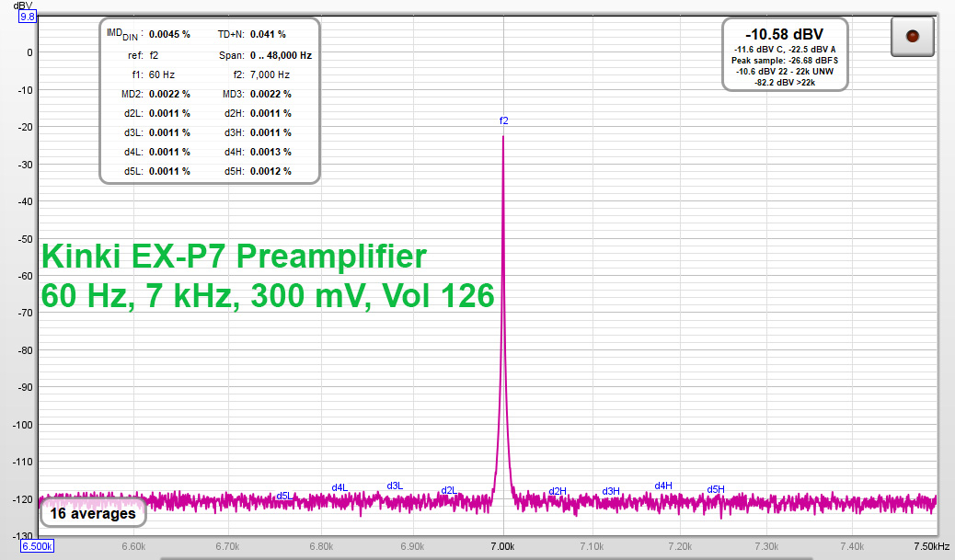This screenshot has height=560, width=955.
Task: Click the d4L distortion marker
Action: (x=339, y=487)
